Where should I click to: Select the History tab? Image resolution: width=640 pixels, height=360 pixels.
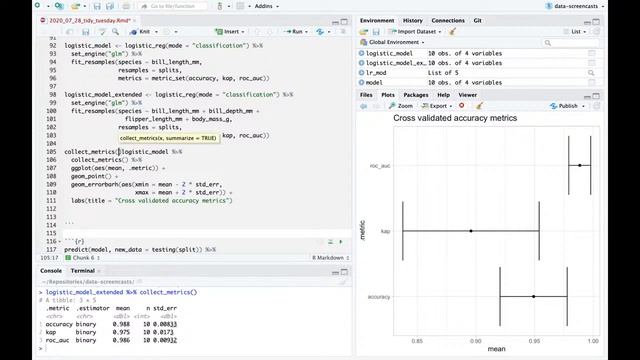tap(413, 20)
